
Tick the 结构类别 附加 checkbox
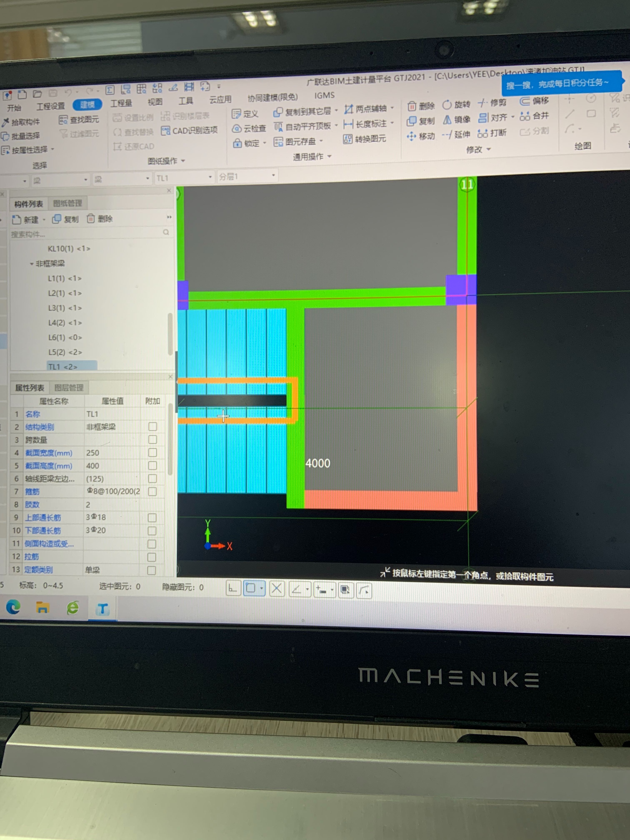tap(153, 426)
